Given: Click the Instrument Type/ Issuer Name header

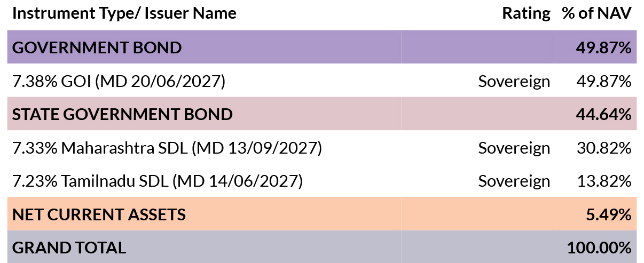Looking at the screenshot, I should (x=124, y=14).
